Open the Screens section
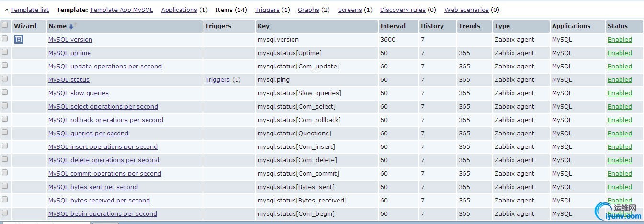The image size is (644, 224). 350,10
